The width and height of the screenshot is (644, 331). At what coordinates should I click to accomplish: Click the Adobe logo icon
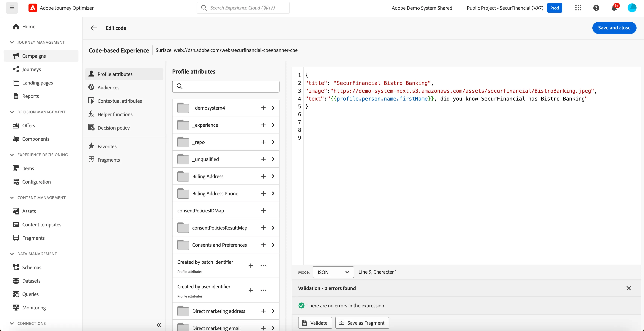point(33,8)
